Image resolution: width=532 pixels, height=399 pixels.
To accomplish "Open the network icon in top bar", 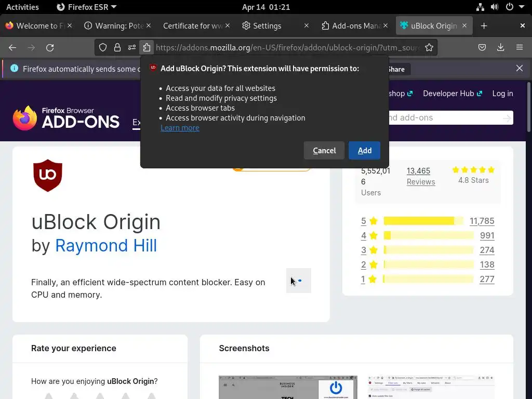I will tap(480, 7).
